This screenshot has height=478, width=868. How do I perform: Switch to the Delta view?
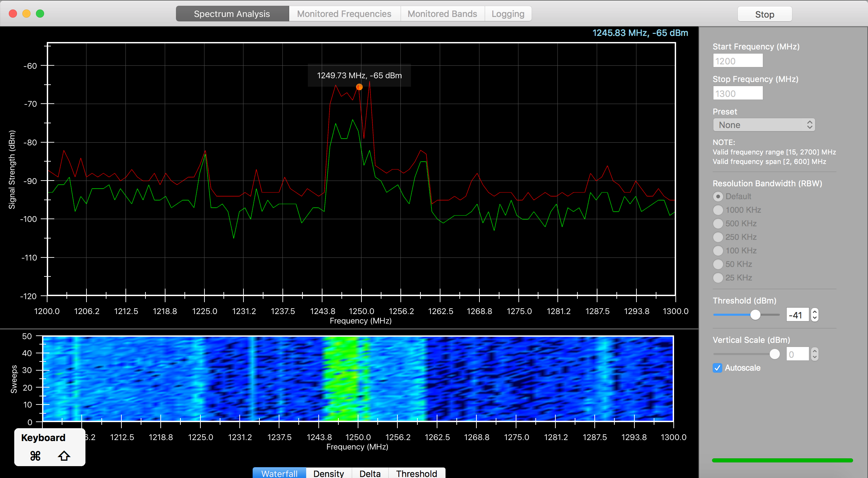(370, 473)
